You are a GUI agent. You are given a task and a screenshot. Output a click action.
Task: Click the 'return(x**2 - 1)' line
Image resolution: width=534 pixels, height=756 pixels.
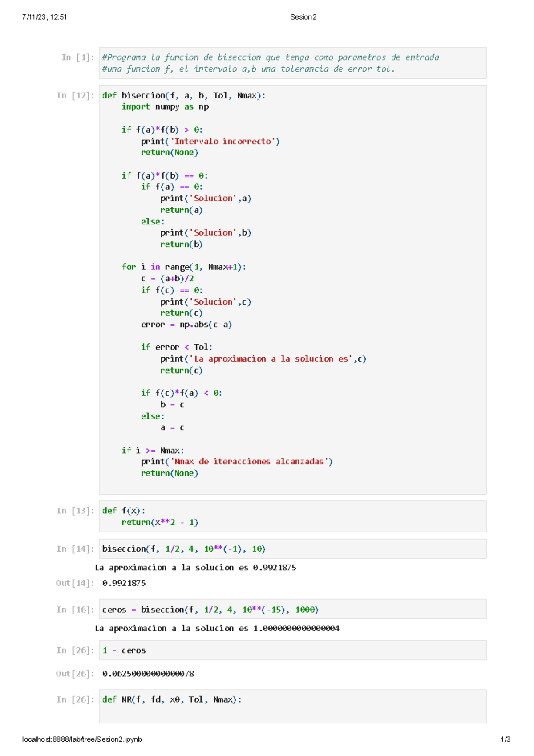pyautogui.click(x=160, y=522)
